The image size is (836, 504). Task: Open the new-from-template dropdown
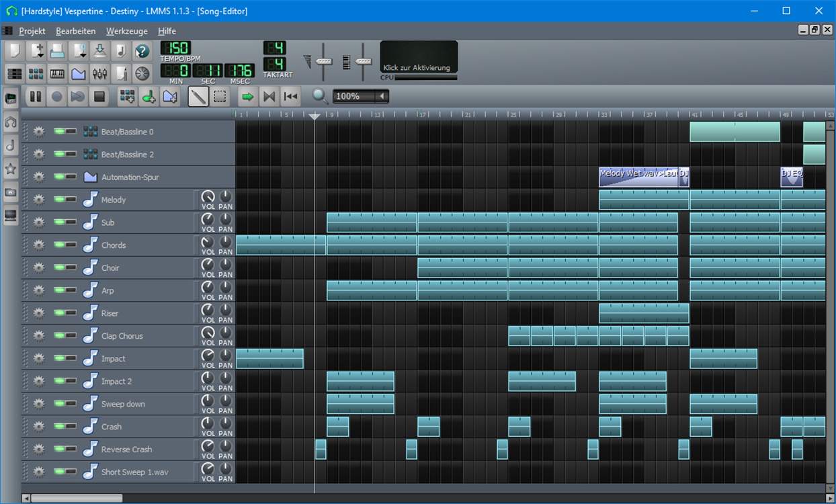point(36,51)
